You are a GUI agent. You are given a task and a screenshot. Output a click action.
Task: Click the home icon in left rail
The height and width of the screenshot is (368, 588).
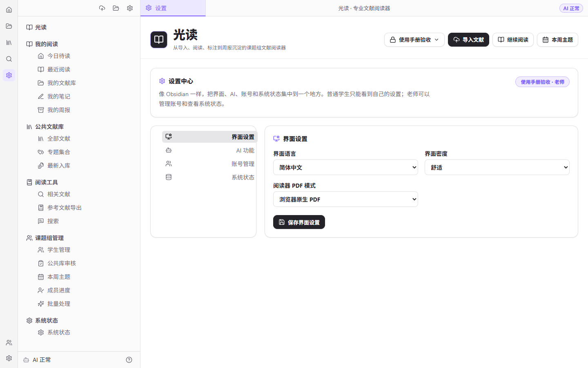[9, 10]
